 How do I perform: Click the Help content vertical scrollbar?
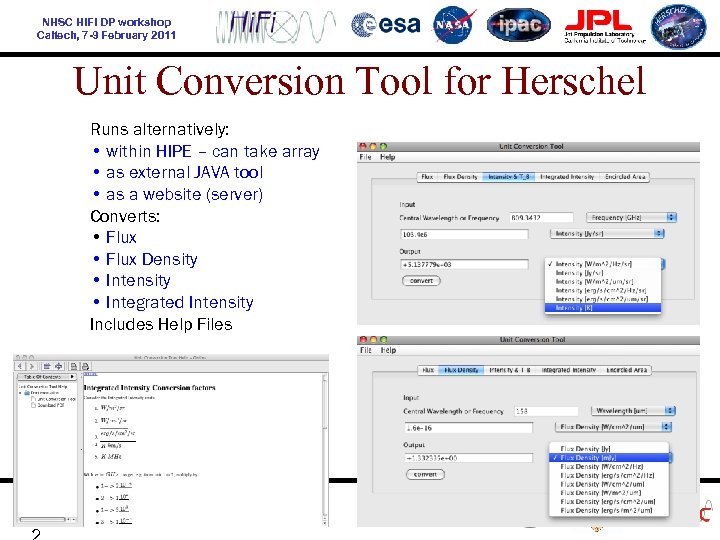[325, 448]
